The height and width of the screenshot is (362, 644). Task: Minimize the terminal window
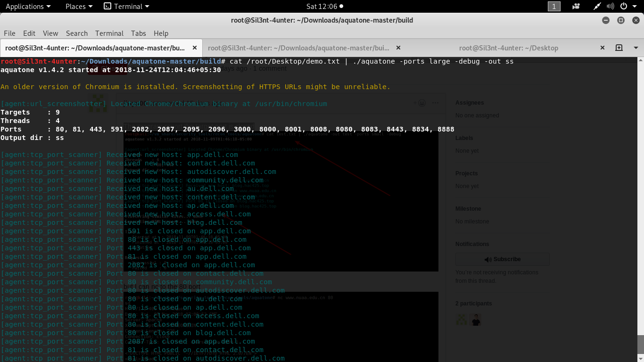(x=606, y=20)
